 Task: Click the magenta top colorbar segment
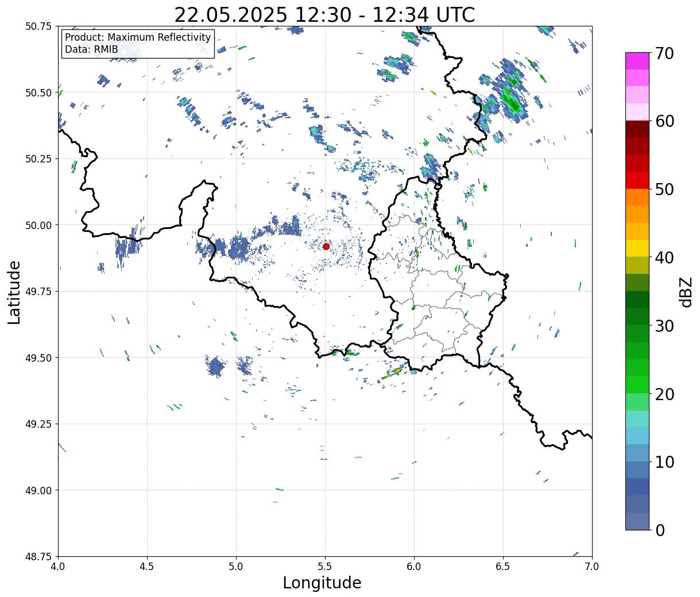(x=637, y=61)
